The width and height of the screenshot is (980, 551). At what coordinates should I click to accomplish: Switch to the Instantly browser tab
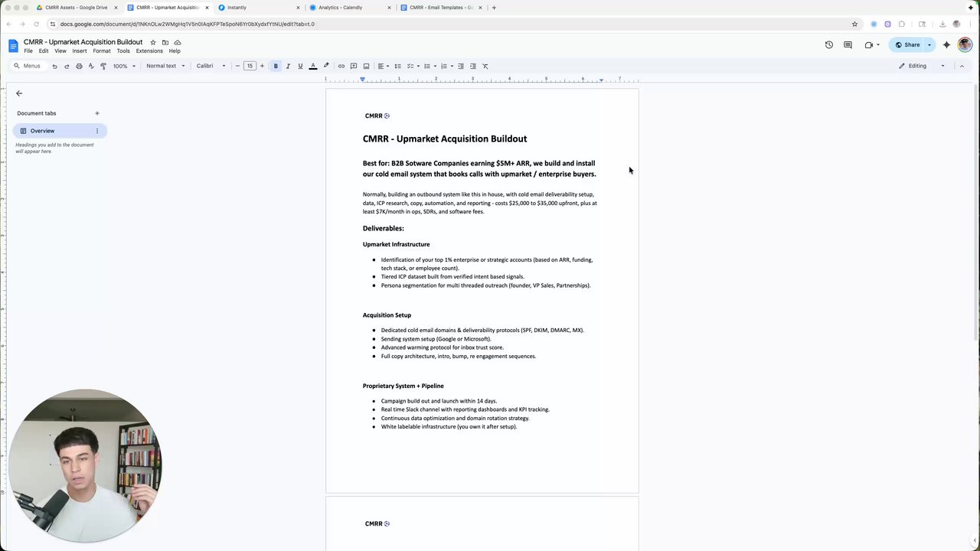click(260, 8)
